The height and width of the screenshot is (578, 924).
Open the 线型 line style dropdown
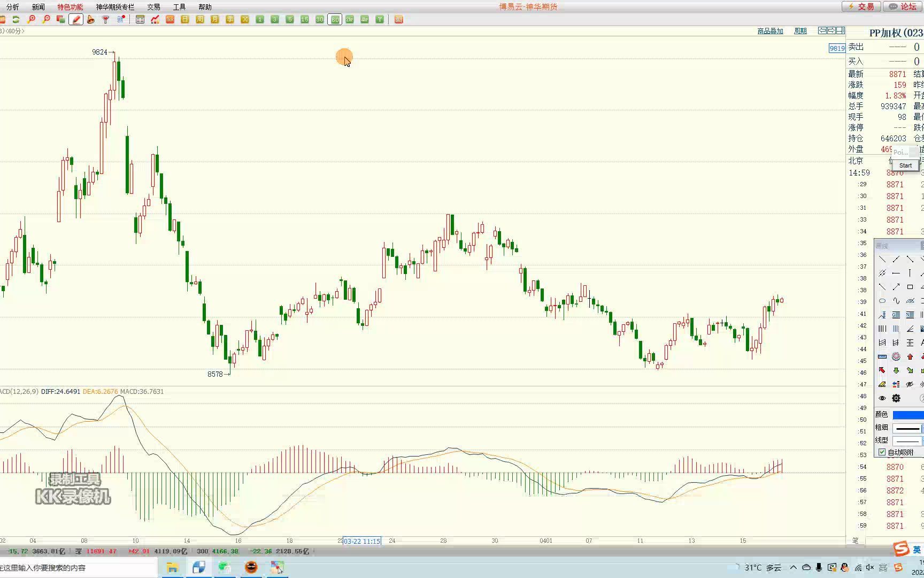(x=908, y=440)
